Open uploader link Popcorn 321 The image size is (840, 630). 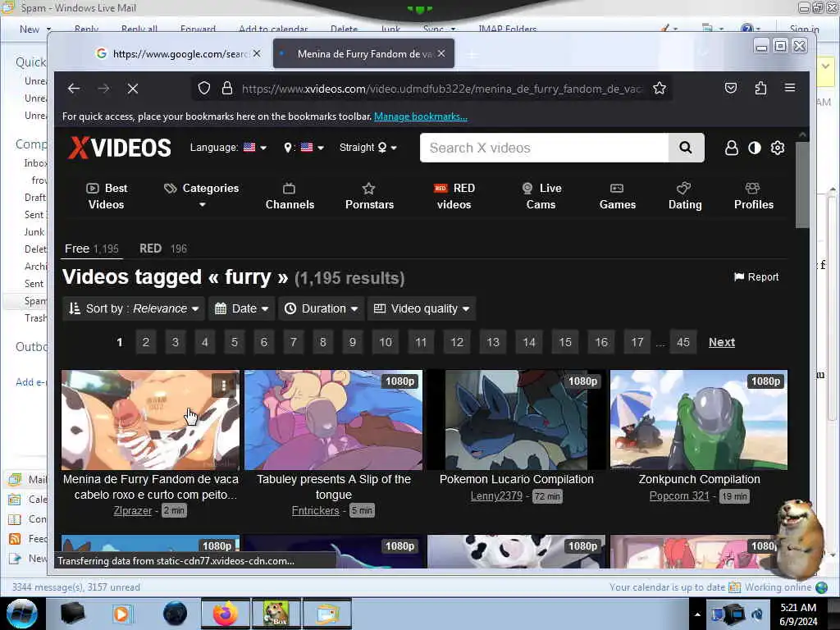678,496
